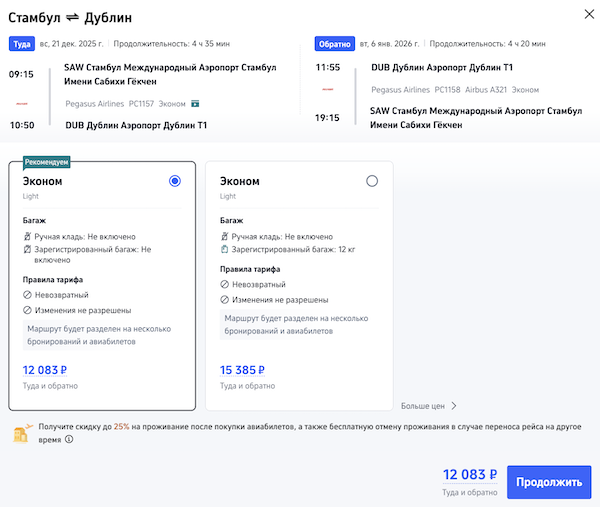The height and width of the screenshot is (507, 600).
Task: Expand Больше цен to see more prices
Action: coord(429,406)
